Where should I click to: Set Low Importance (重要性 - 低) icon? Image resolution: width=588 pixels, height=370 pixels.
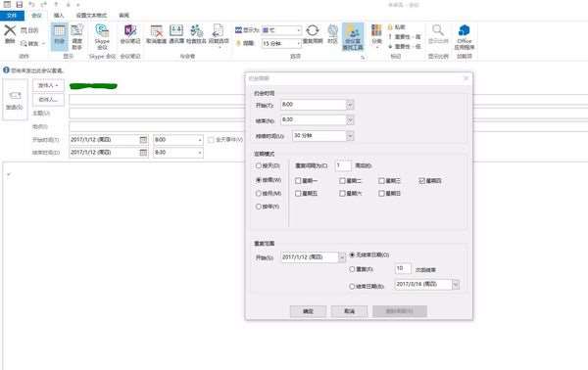[390, 46]
